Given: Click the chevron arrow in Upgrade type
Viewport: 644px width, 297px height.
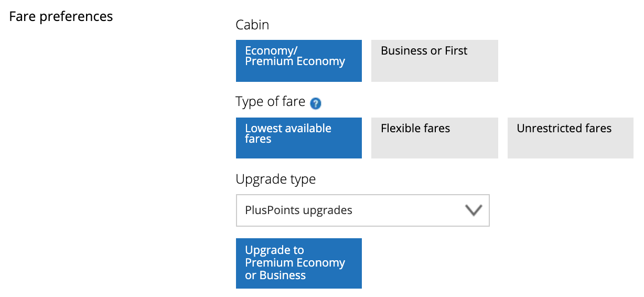Looking at the screenshot, I should tap(474, 210).
